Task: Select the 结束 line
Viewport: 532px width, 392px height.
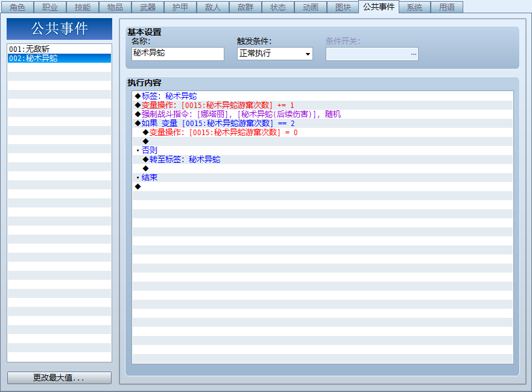Action: 322,177
